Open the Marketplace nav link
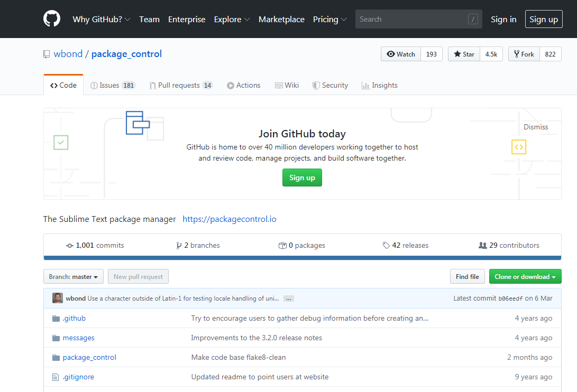This screenshot has width=577, height=392. [x=281, y=19]
